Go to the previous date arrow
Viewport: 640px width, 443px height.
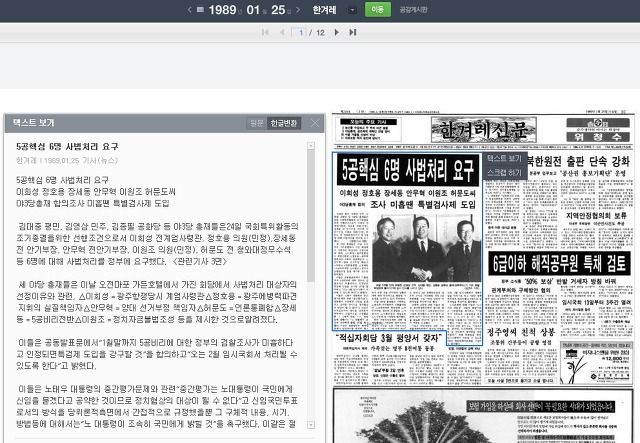coord(189,9)
